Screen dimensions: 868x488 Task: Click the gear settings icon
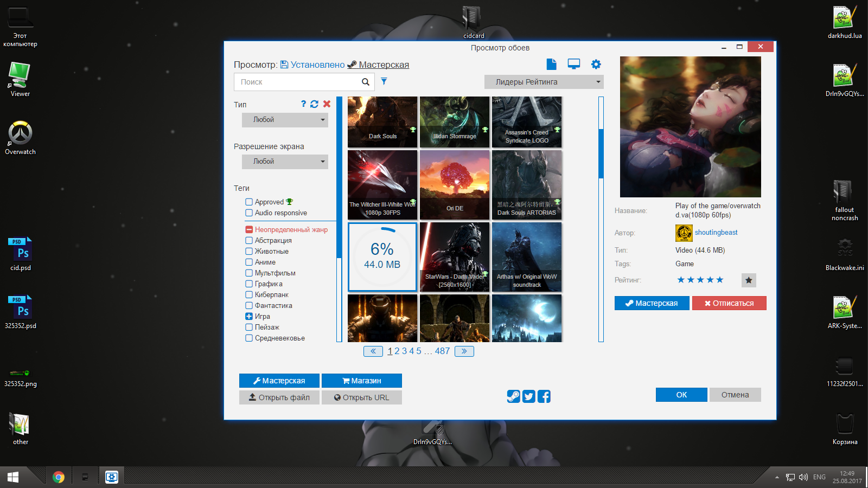click(596, 65)
